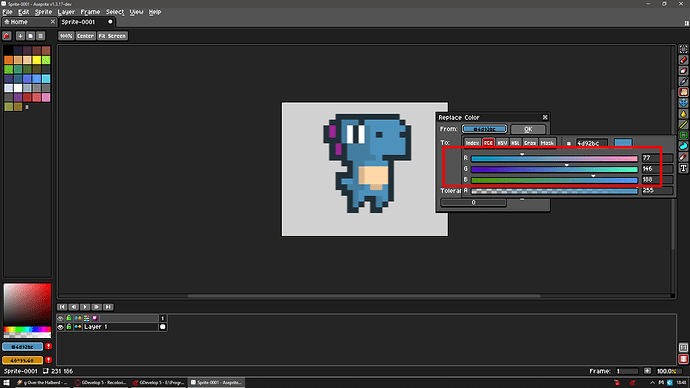
Task: Pick the yellow palette swatch
Action: click(37, 60)
